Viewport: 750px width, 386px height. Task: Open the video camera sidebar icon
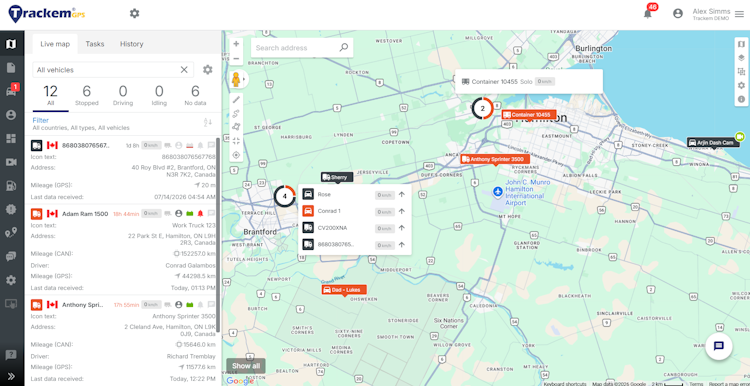pos(11,162)
